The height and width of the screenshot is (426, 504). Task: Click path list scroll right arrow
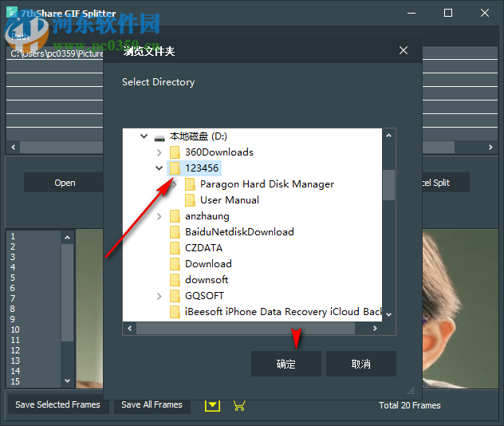coord(490,148)
